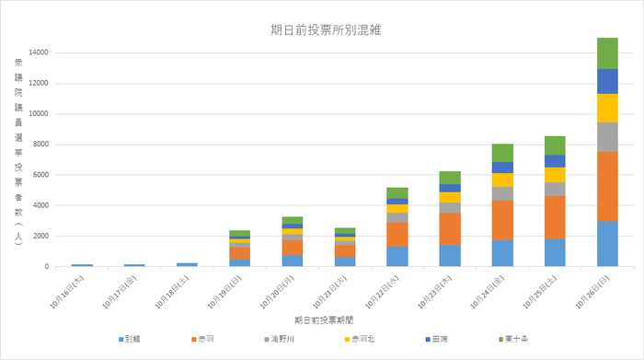This screenshot has width=644, height=360.
Task: Select the 赤羽 legend label text
Action: click(206, 339)
